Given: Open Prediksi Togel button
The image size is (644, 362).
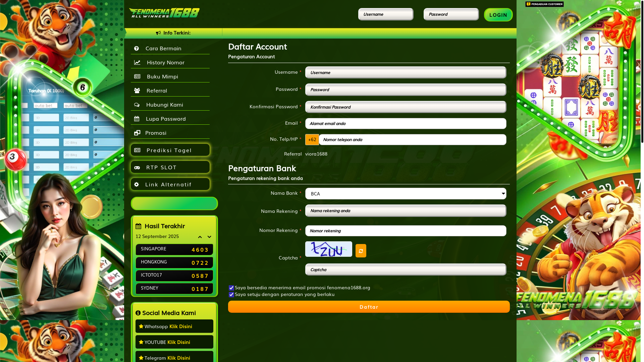Looking at the screenshot, I should [170, 150].
